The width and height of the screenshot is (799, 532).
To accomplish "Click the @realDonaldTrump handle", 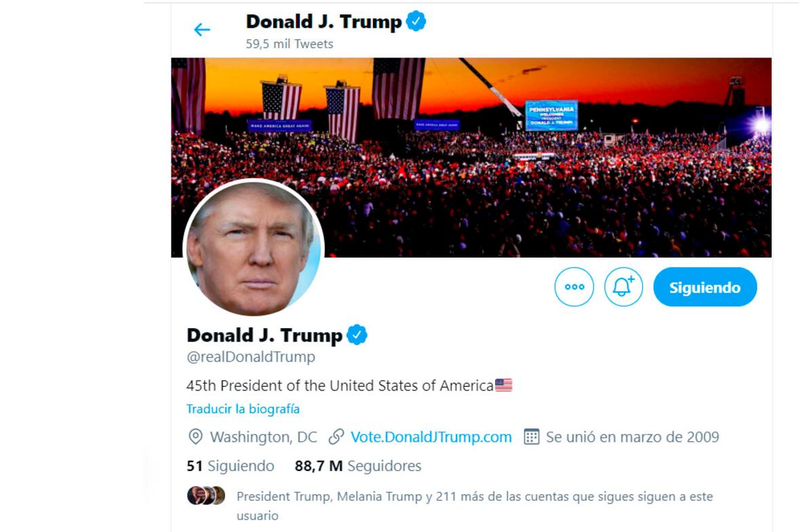I will 251,357.
